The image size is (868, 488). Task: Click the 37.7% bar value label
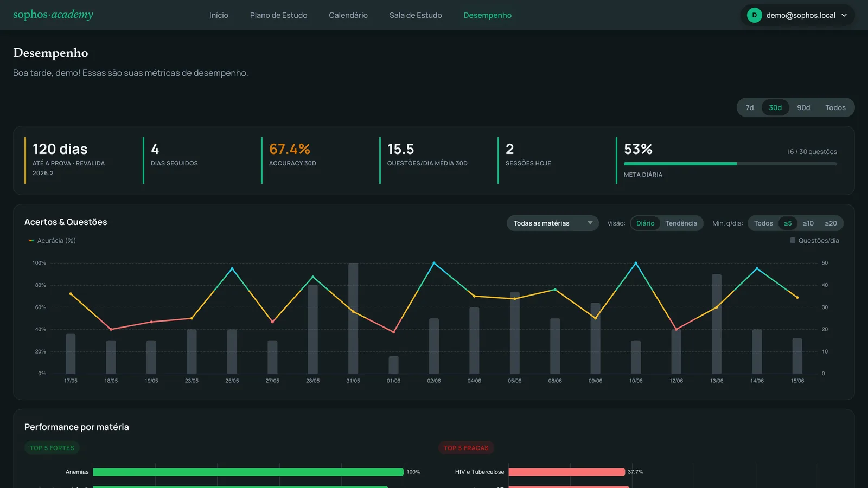pyautogui.click(x=635, y=472)
